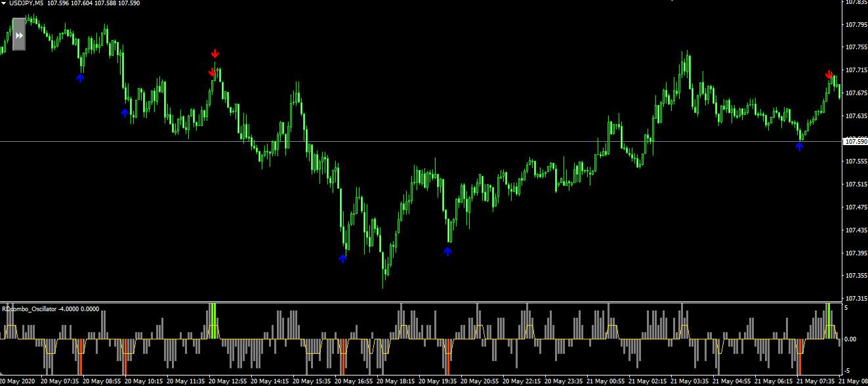The width and height of the screenshot is (868, 386).
Task: Select the second blue arrow from the left
Action: pos(125,113)
